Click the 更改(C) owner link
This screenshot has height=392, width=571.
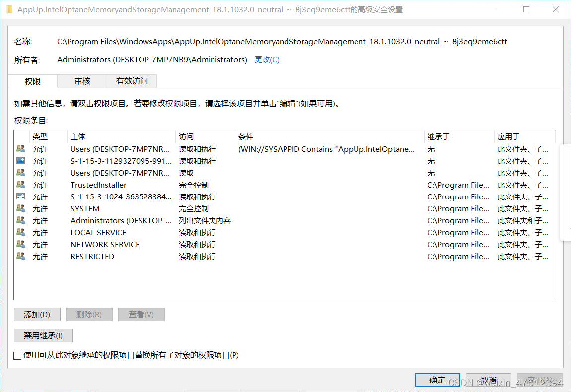click(x=267, y=60)
